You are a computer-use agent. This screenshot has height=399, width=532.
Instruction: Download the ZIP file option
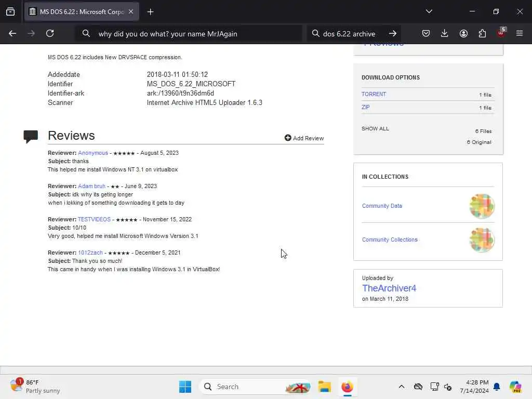click(x=366, y=107)
